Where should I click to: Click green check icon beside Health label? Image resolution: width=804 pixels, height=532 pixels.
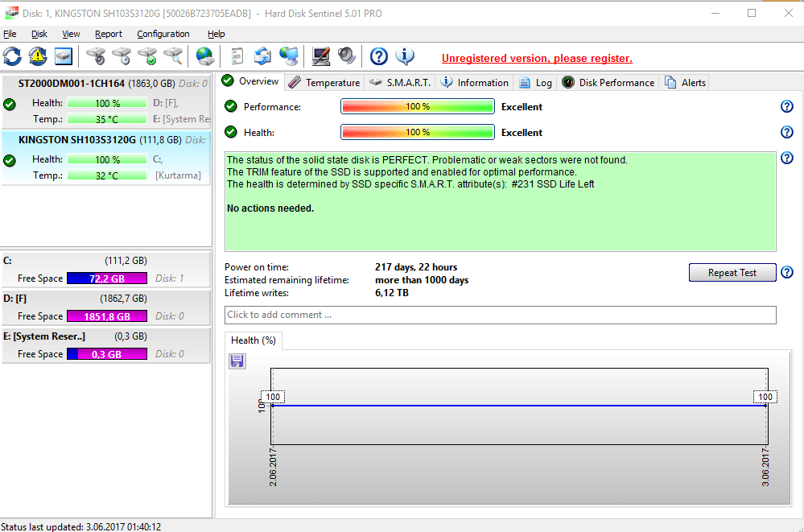tap(231, 132)
